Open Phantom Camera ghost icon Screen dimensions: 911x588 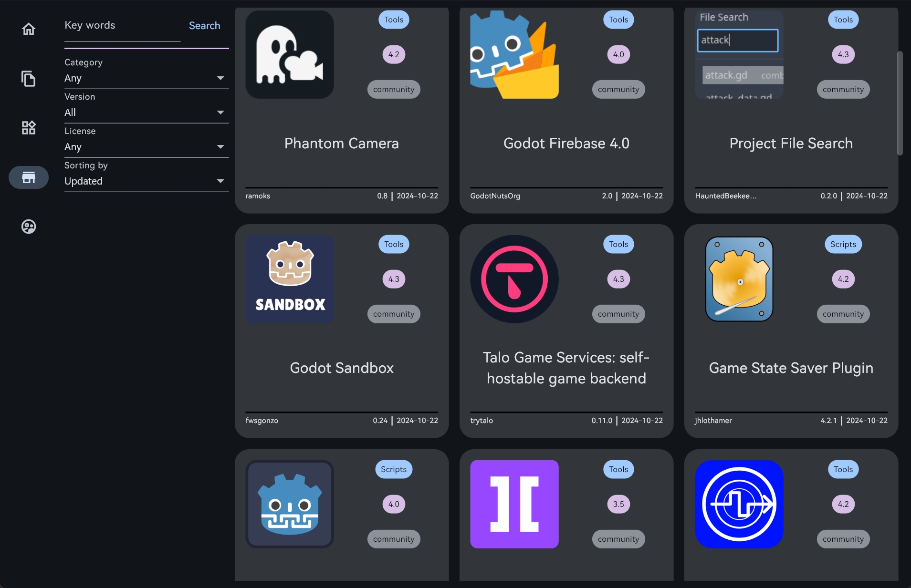[290, 54]
